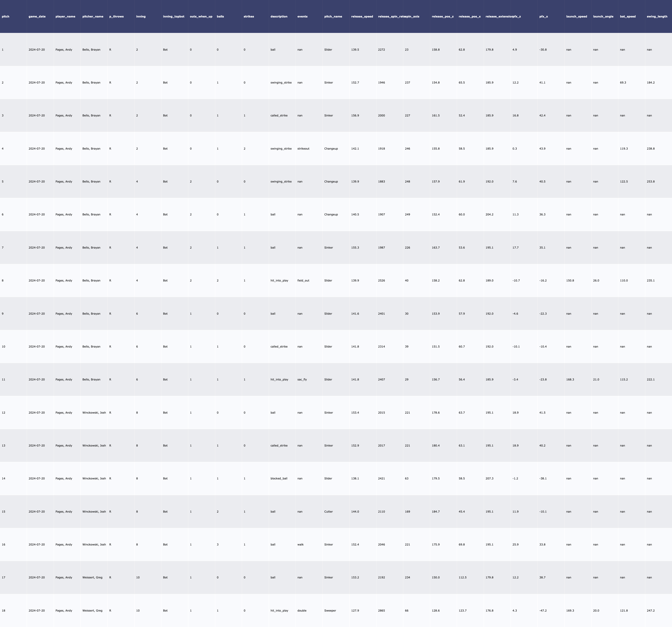This screenshot has height=627, width=672.
Task: Select the Sweeper pitch name cell
Action: pos(330,610)
